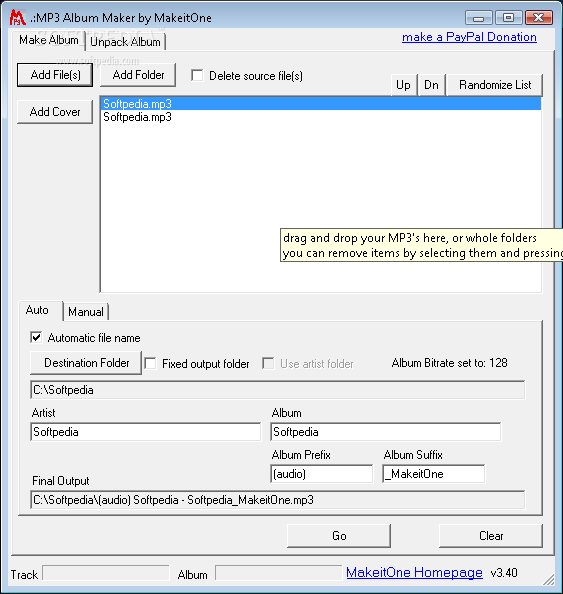Click the Album name input field
Viewport: 563px width, 594px height.
tap(386, 432)
